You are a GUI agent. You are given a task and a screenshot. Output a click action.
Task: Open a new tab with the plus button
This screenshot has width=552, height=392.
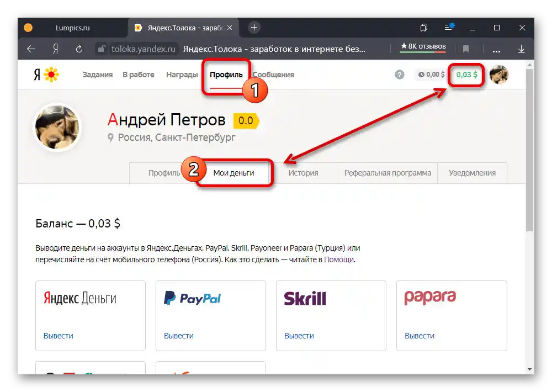point(254,28)
